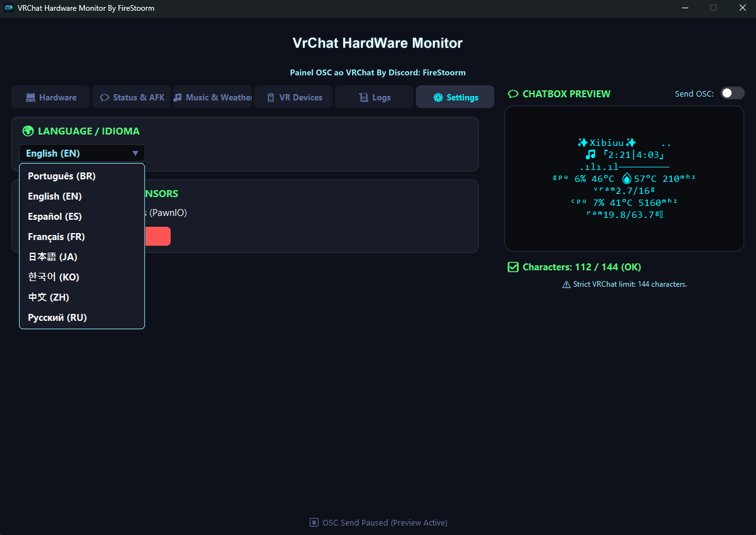
Task: Go to the VR Devices tab
Action: (294, 97)
